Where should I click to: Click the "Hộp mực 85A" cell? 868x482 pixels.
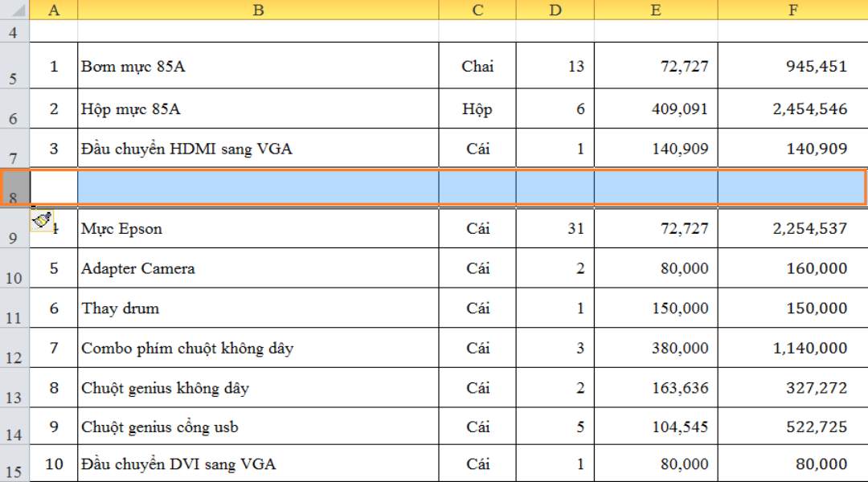pos(258,108)
